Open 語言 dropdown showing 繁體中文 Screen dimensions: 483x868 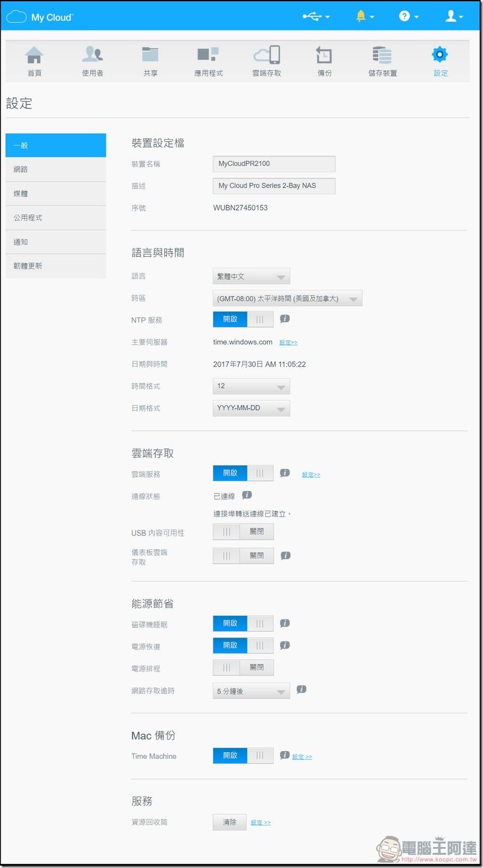tap(252, 276)
